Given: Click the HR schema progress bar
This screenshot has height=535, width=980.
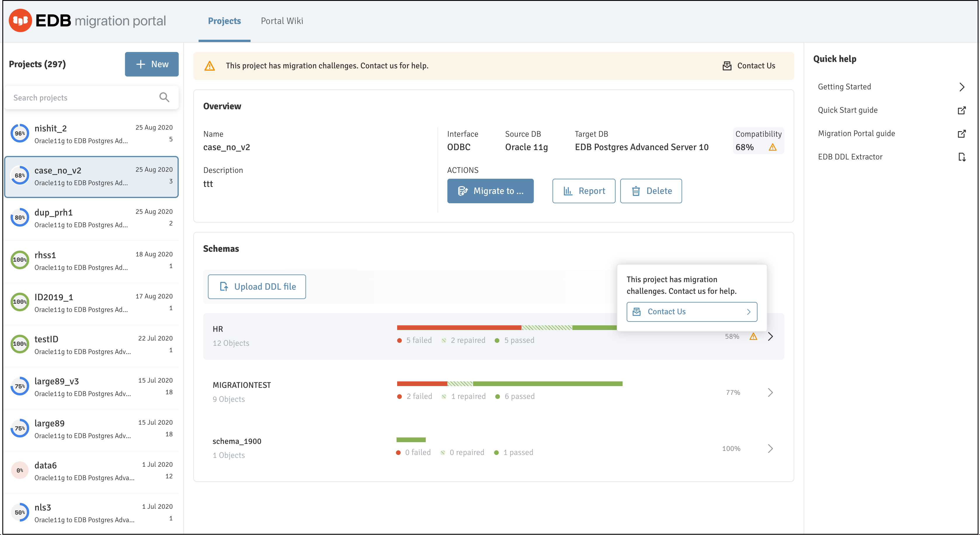Looking at the screenshot, I should pos(506,328).
